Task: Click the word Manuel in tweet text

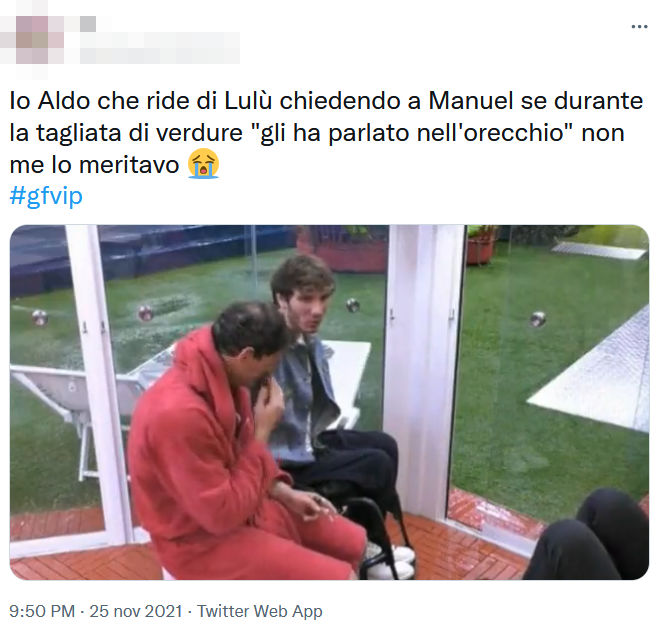Action: (x=471, y=101)
